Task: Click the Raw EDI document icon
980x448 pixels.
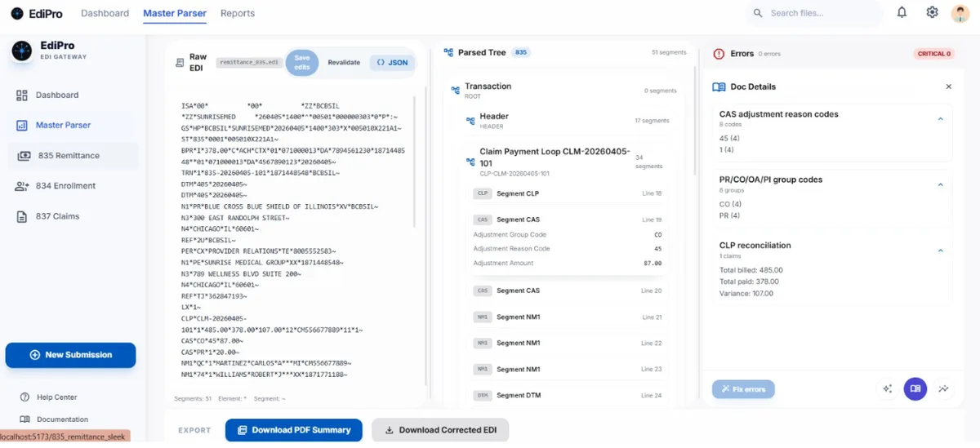Action: (180, 62)
